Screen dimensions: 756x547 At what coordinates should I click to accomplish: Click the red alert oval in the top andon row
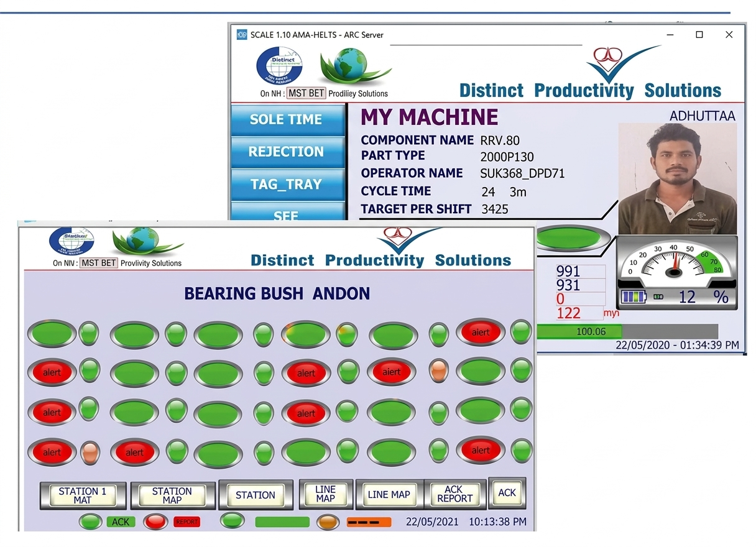tap(481, 332)
